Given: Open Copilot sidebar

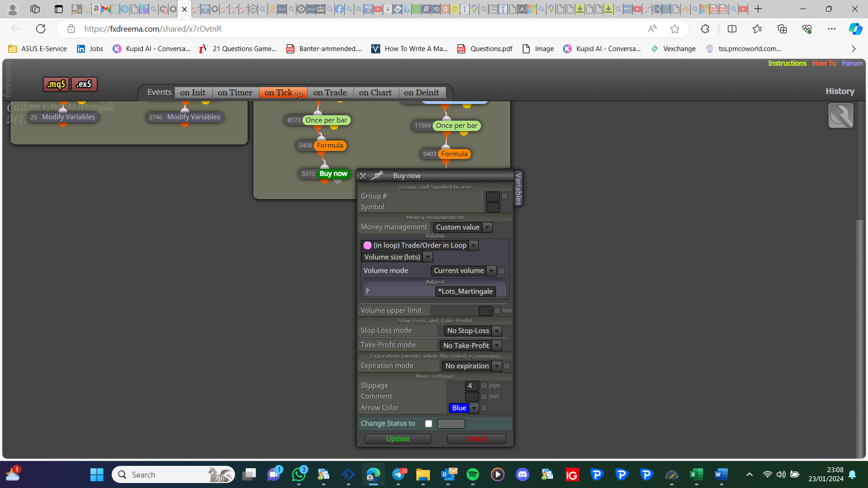Looking at the screenshot, I should [x=855, y=29].
